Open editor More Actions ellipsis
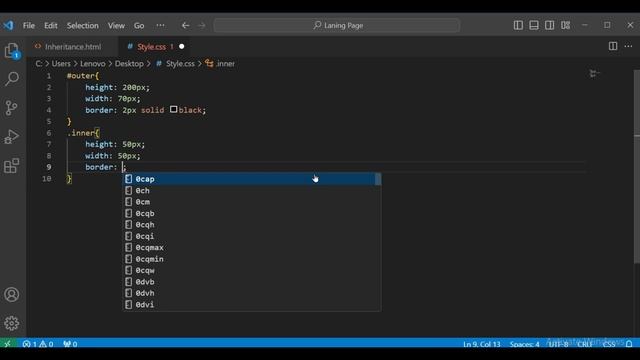The height and width of the screenshot is (360, 640). tap(629, 46)
